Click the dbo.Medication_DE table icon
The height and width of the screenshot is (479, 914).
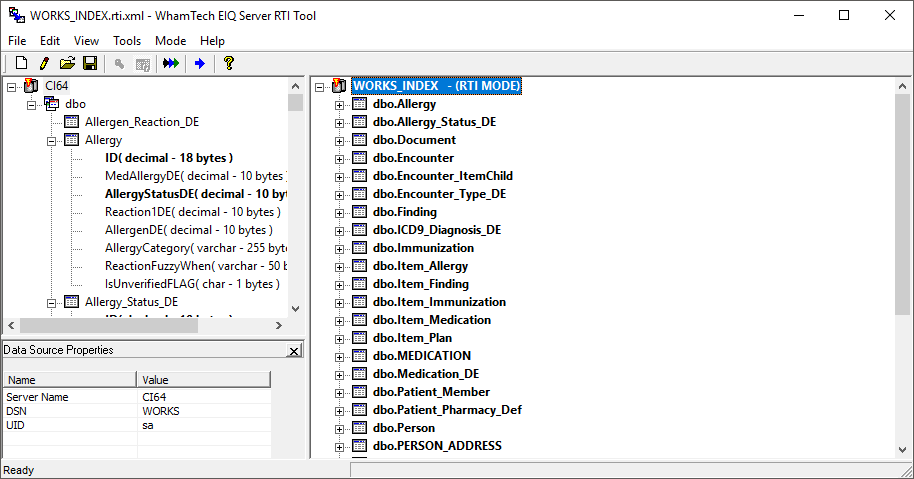[360, 374]
